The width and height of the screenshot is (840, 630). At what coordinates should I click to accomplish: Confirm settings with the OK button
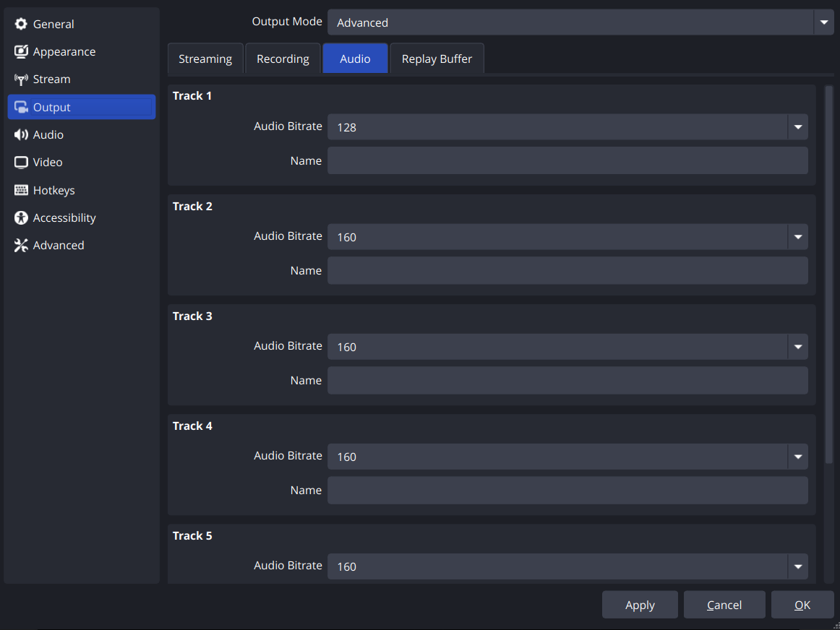click(x=802, y=605)
